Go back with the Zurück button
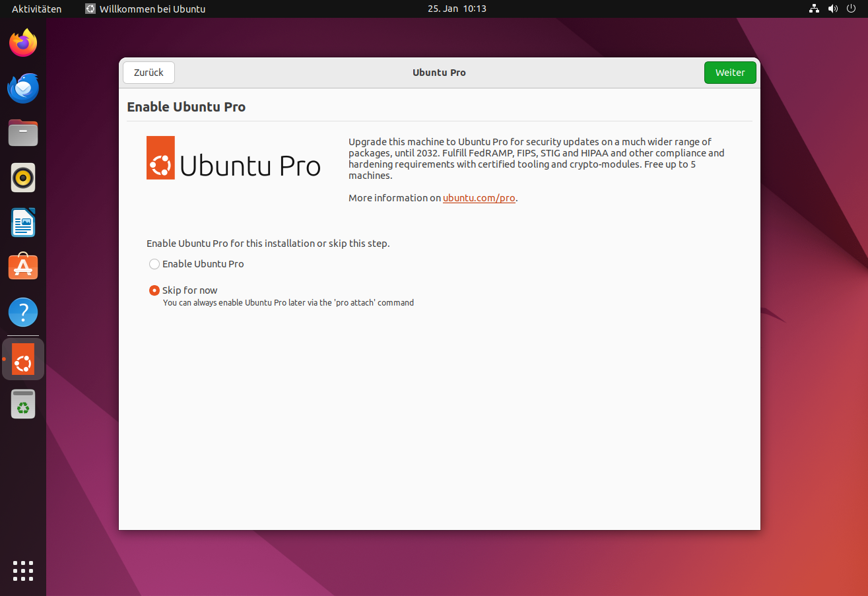Viewport: 868px width, 596px height. coord(149,73)
